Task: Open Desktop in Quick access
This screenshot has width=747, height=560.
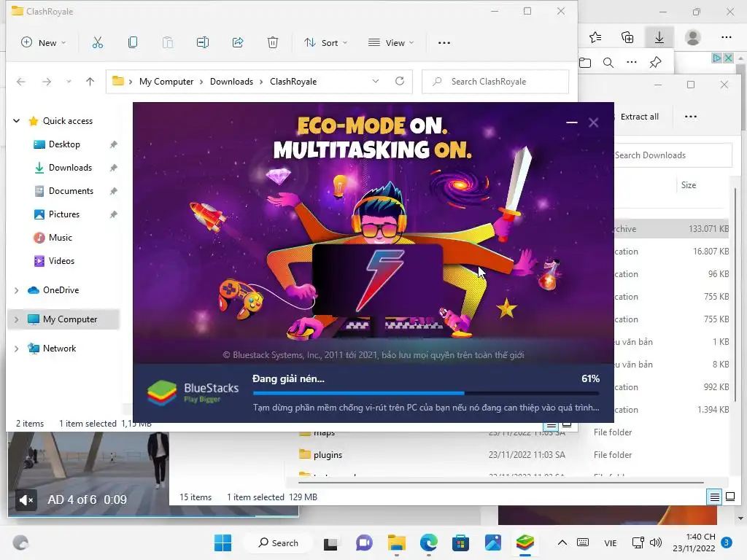Action: pyautogui.click(x=64, y=144)
